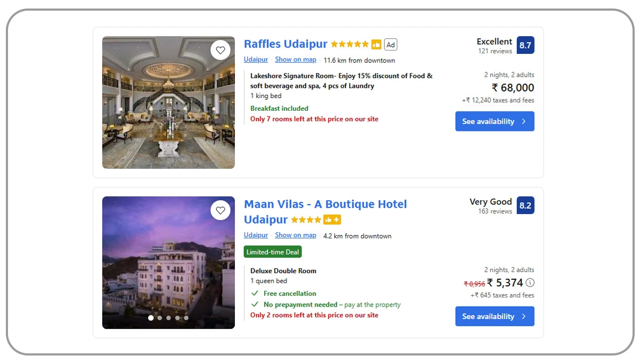Viewport: 640px width, 364px height.
Task: Show Raffles Udaipur on map
Action: (296, 60)
